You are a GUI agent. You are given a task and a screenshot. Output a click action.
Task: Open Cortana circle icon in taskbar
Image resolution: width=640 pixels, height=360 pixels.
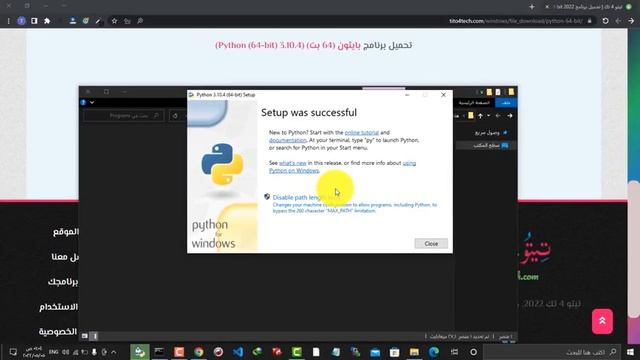[473, 352]
